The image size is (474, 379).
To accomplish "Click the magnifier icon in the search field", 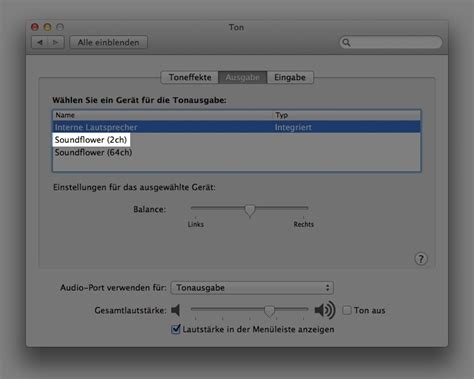I will pos(347,43).
